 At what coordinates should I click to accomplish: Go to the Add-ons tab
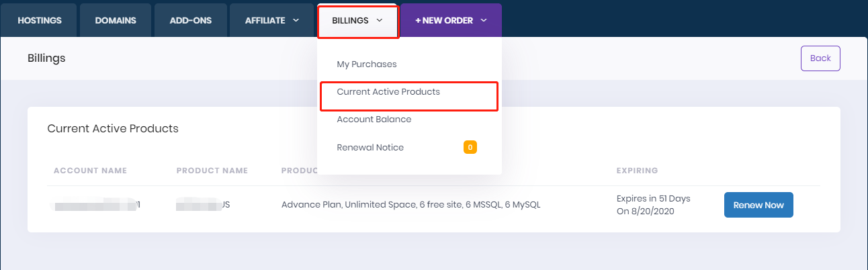(191, 20)
